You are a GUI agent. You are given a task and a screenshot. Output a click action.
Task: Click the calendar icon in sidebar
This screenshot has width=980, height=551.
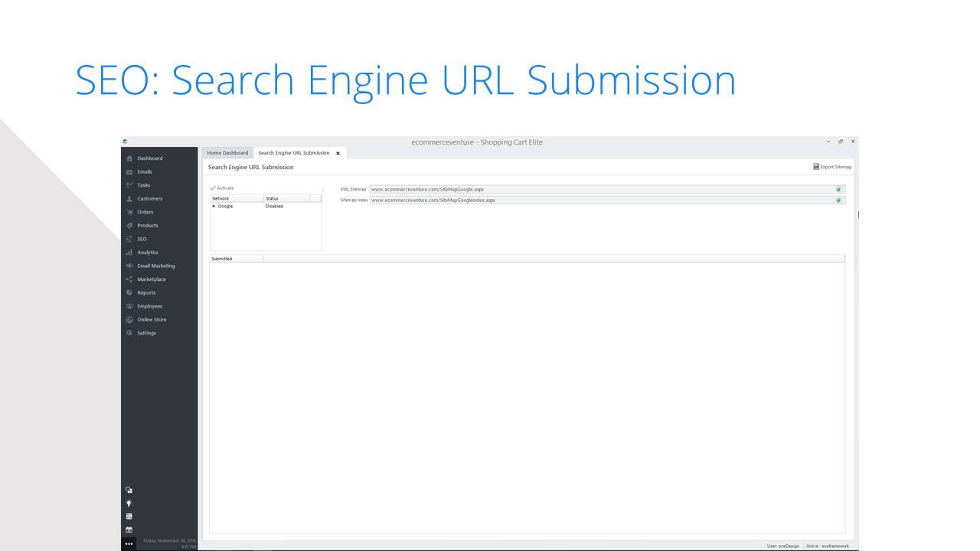pos(129,530)
